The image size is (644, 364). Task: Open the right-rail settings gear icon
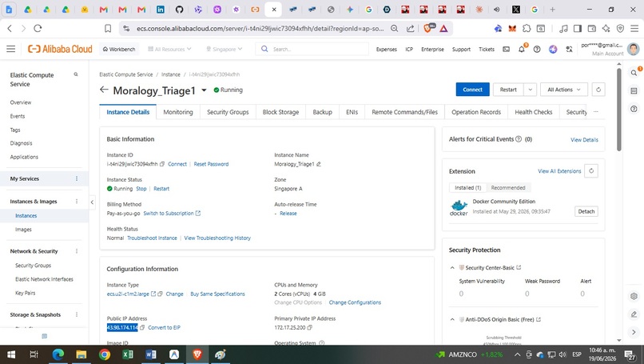pos(634,296)
